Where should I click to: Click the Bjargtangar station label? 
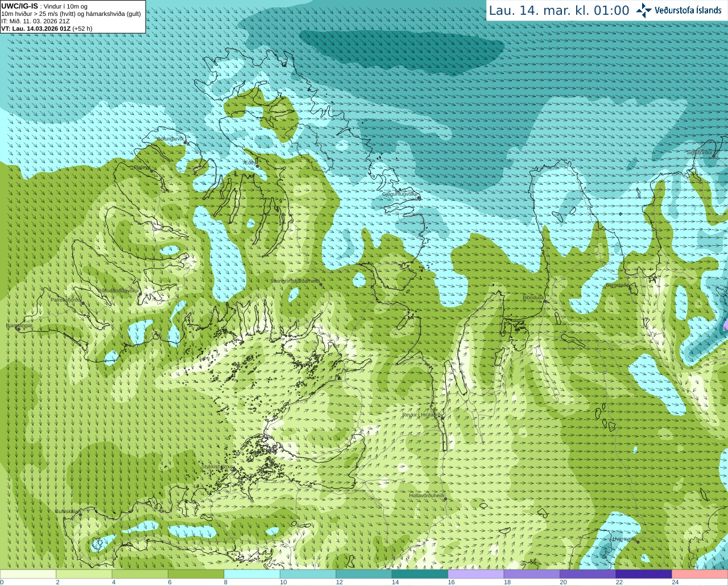(x=19, y=325)
